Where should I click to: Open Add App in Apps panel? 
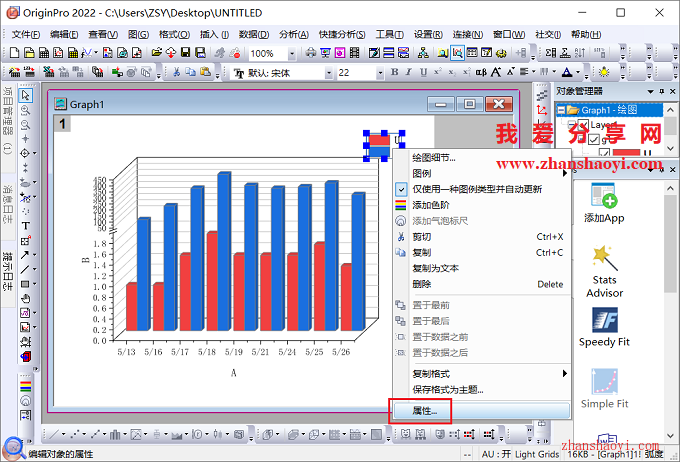pyautogui.click(x=604, y=203)
